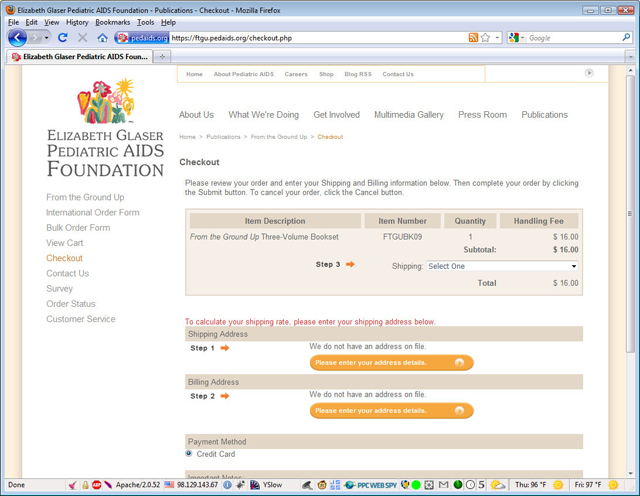Expand the back/forward history dropdown arrow

click(47, 38)
